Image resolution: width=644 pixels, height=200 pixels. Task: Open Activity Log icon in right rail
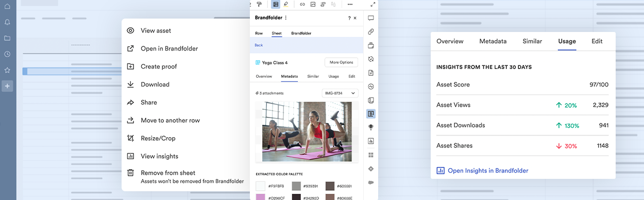click(x=371, y=87)
